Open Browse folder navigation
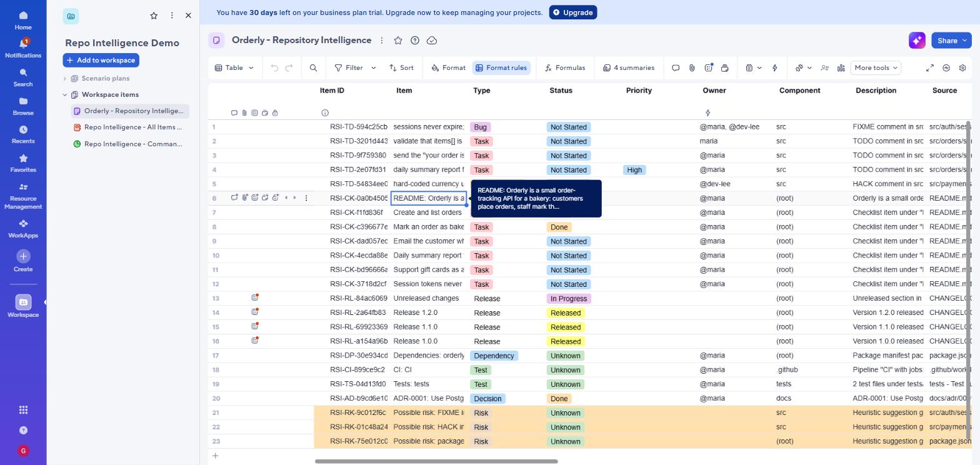 [23, 106]
